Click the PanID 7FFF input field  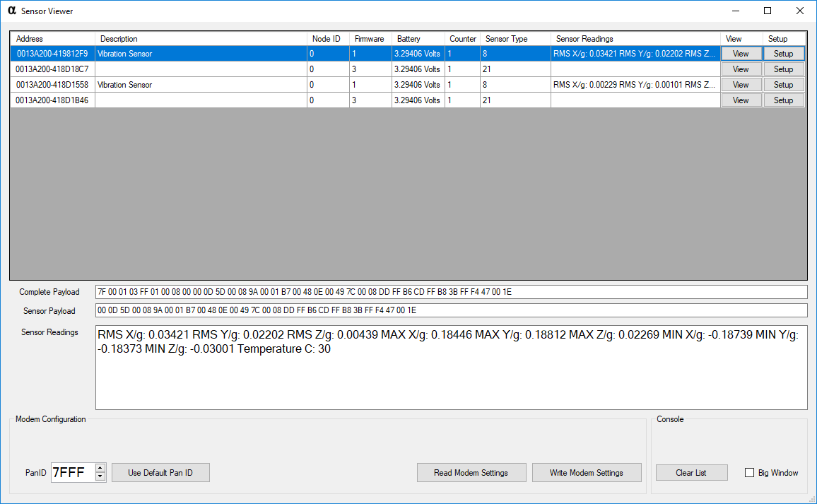(x=74, y=473)
